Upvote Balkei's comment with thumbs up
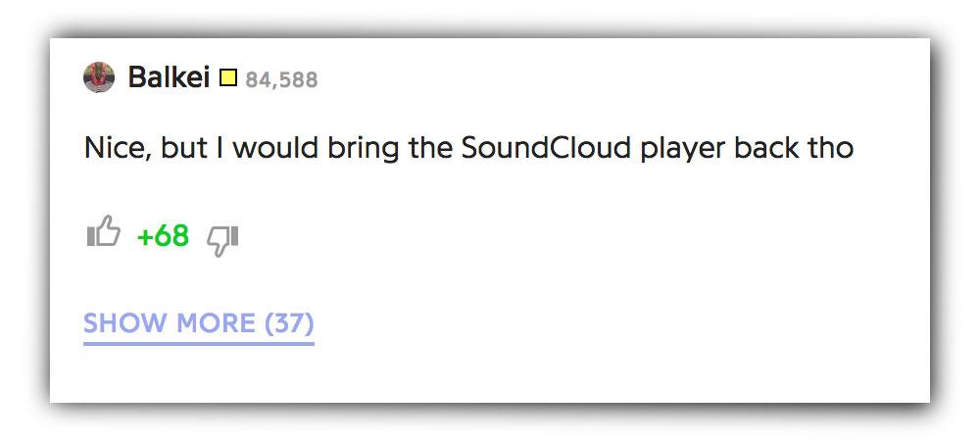This screenshot has height=441, width=980. coord(104,231)
